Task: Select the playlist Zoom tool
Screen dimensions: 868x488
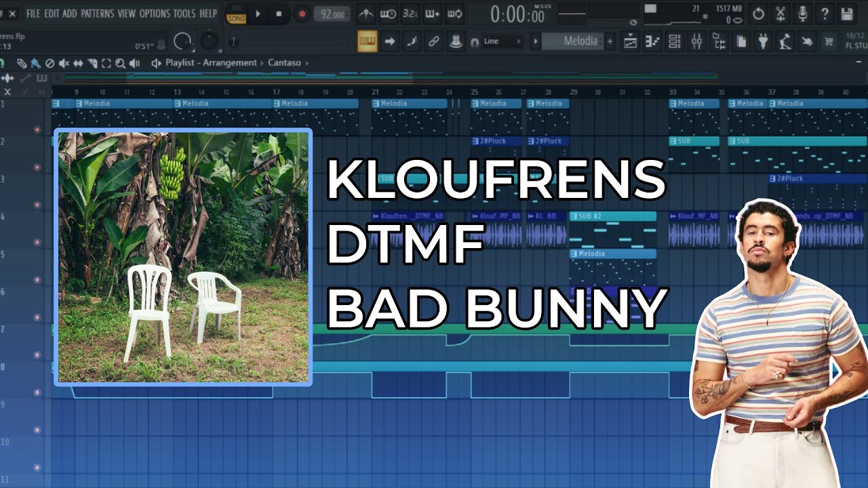Action: (120, 63)
